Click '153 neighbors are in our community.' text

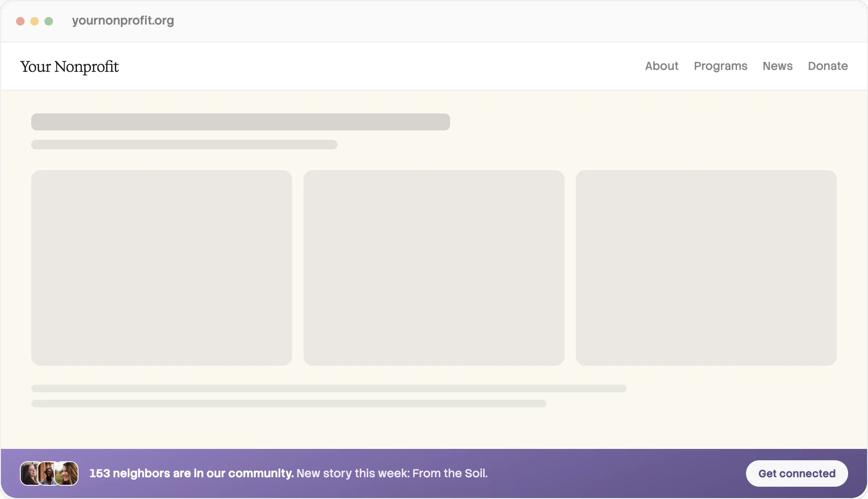(x=191, y=473)
